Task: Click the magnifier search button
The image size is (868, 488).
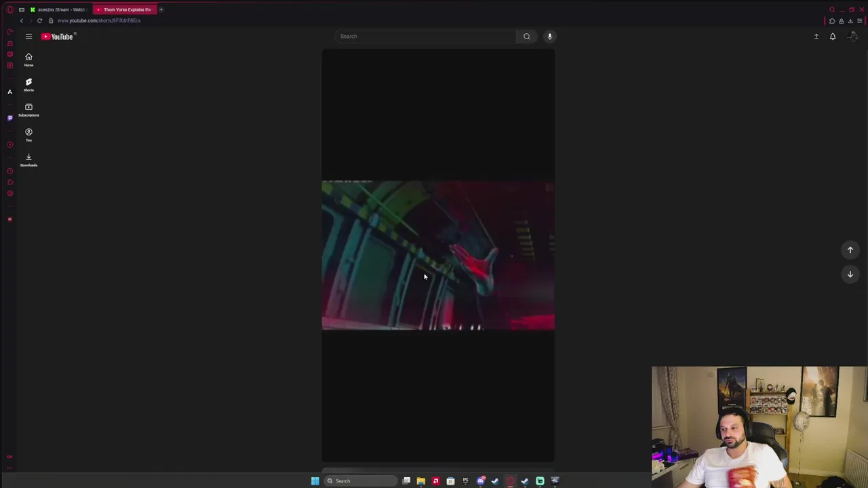Action: [527, 37]
